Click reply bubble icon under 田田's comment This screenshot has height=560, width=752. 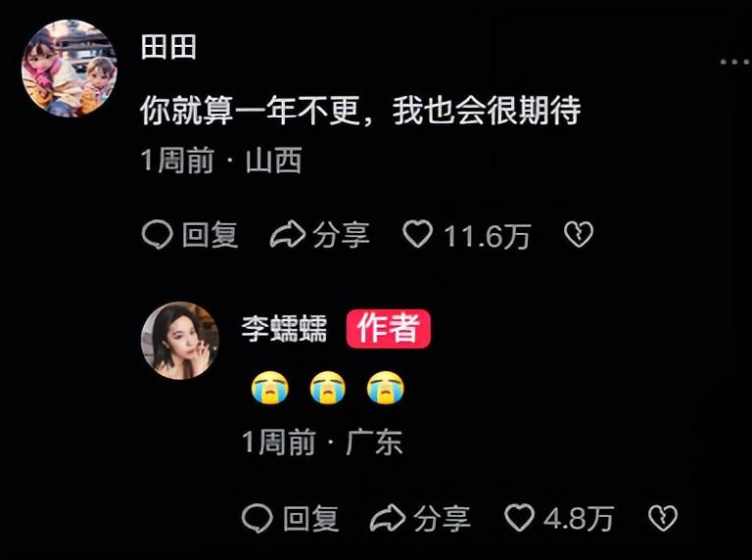coord(158,235)
